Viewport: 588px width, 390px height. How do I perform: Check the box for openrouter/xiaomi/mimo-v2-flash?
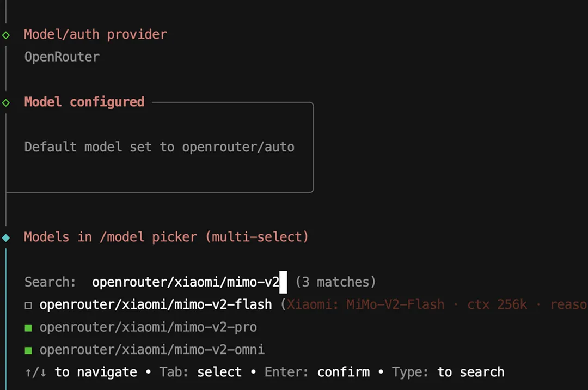[x=28, y=305]
